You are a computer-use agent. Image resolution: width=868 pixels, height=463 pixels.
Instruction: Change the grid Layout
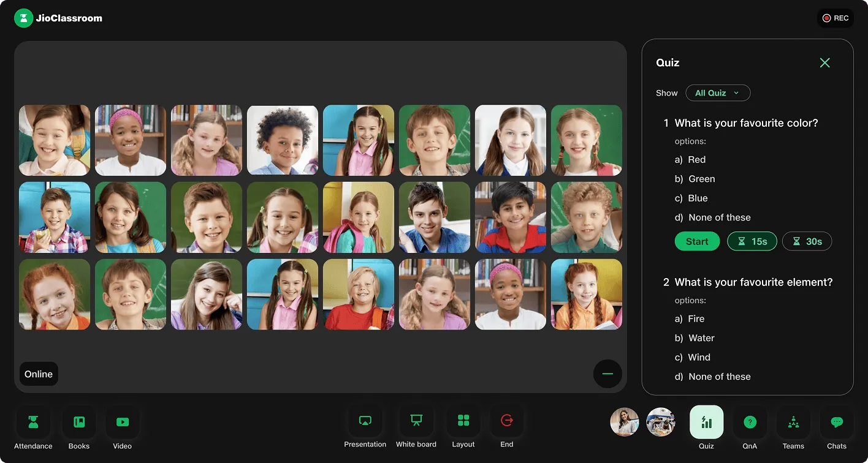pyautogui.click(x=463, y=421)
